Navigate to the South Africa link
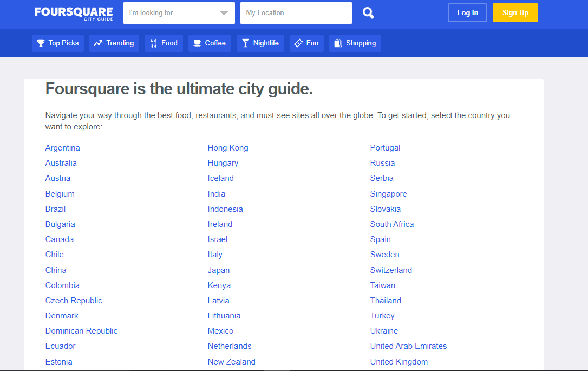The height and width of the screenshot is (371, 588). pyautogui.click(x=392, y=224)
